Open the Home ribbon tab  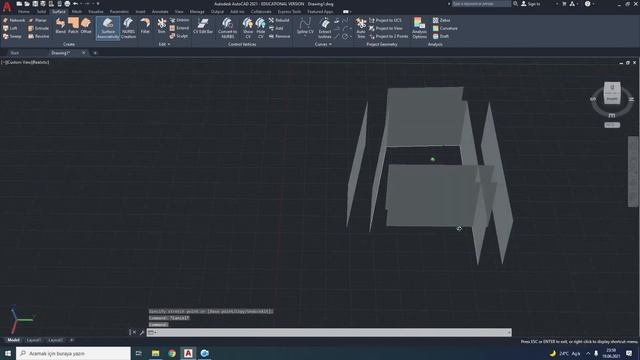click(24, 12)
